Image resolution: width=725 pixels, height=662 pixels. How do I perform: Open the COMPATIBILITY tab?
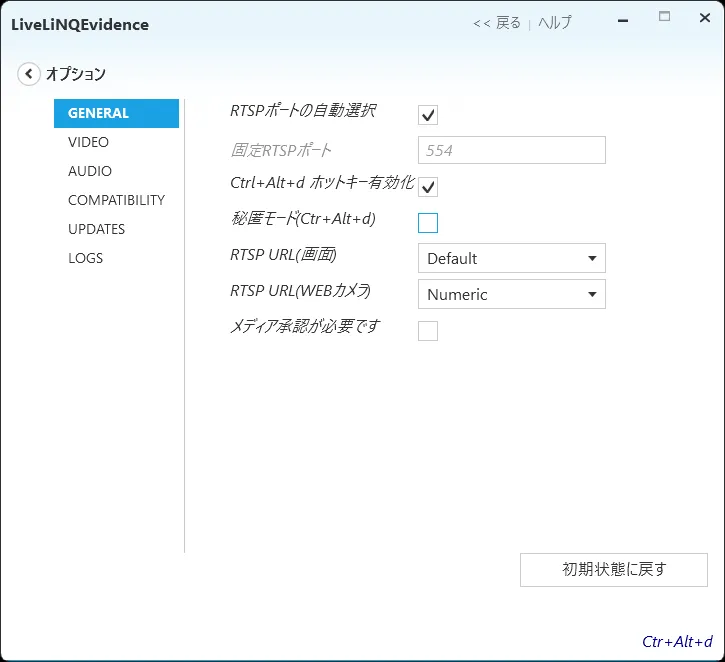[x=117, y=200]
